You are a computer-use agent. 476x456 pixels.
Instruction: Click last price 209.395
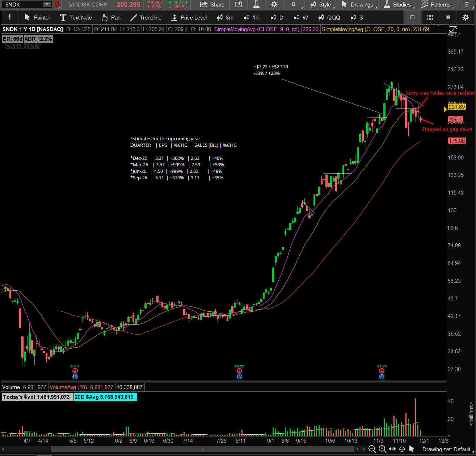click(129, 5)
